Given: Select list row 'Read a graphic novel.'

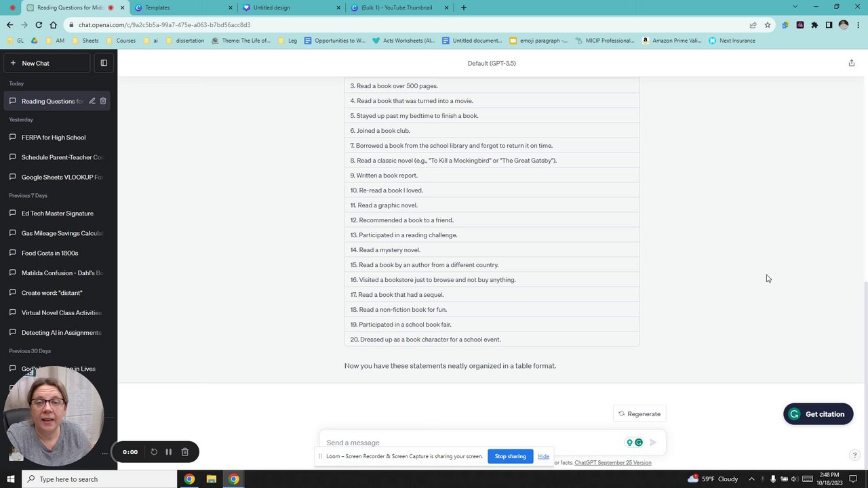Looking at the screenshot, I should [x=492, y=205].
